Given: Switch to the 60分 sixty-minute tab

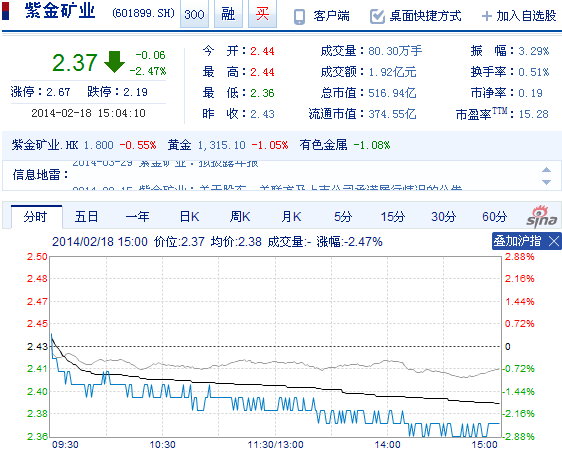Looking at the screenshot, I should 494,217.
